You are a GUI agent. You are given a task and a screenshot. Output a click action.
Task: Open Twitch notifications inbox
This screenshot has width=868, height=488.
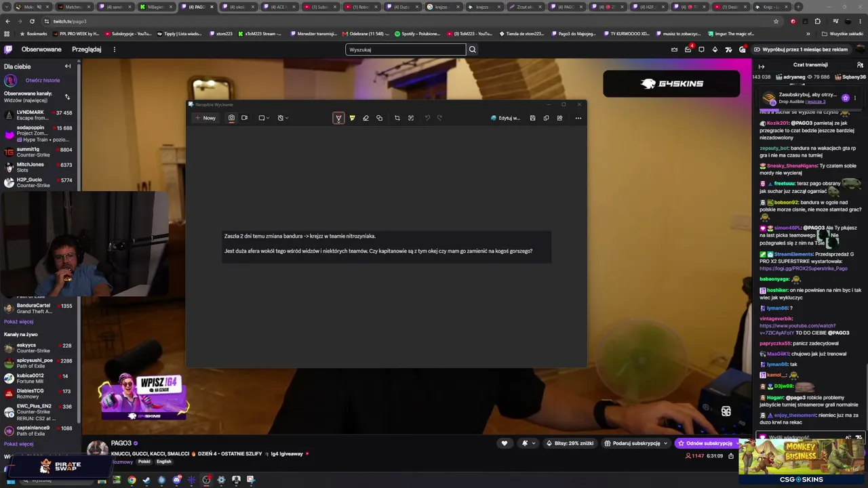[688, 49]
